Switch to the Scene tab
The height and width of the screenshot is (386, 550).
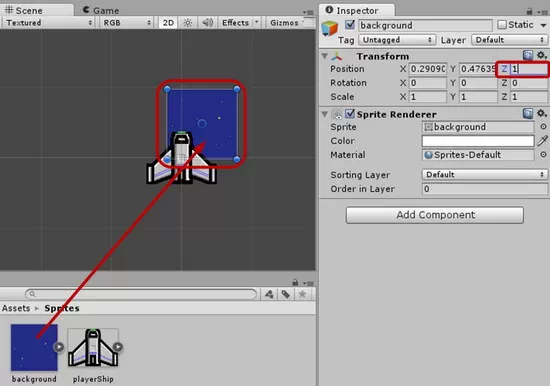point(37,10)
